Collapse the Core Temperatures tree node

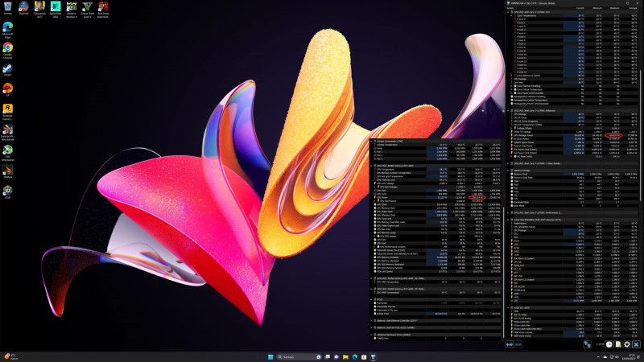512,16
